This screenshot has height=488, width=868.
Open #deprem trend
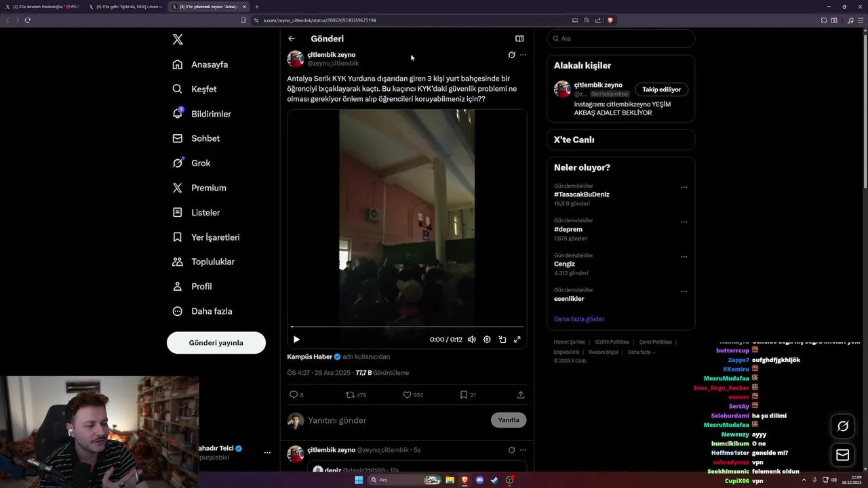click(568, 229)
